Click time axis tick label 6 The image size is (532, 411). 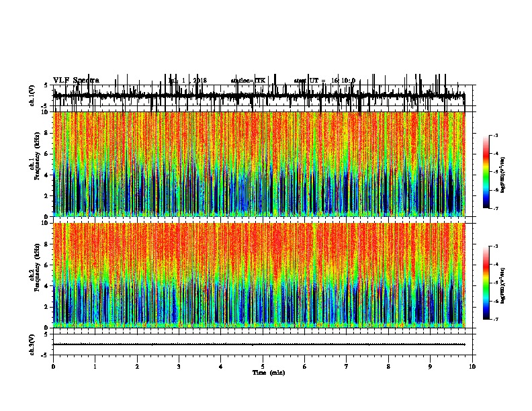click(x=304, y=367)
